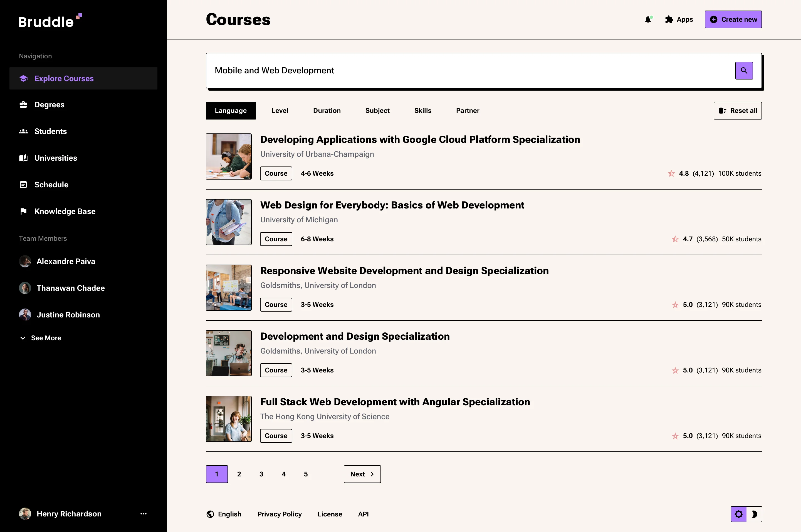Open the Privacy Policy link

pyautogui.click(x=279, y=514)
